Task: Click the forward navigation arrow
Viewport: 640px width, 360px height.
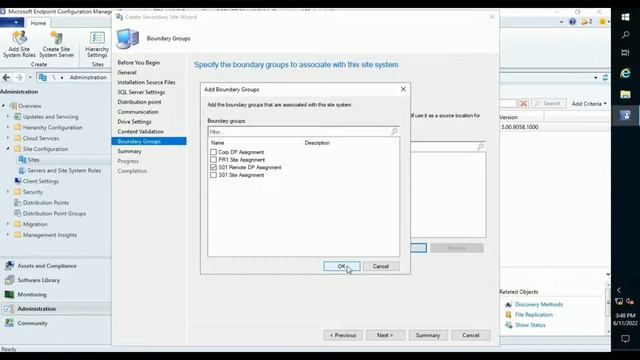Action: (19, 77)
